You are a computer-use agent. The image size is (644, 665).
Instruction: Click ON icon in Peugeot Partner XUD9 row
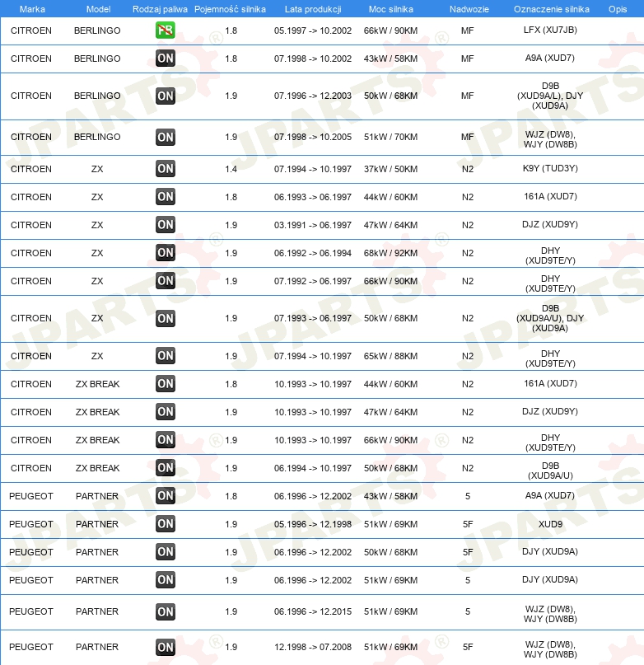166,524
